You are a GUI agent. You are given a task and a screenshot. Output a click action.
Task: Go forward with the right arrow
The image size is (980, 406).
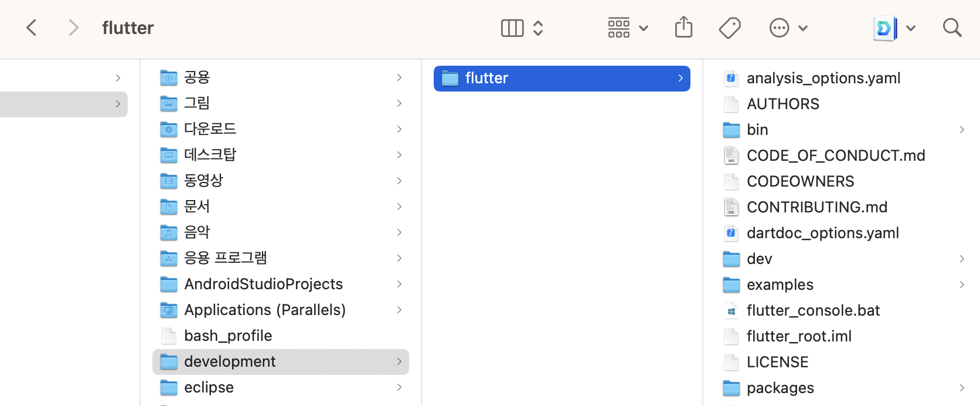pyautogui.click(x=73, y=28)
